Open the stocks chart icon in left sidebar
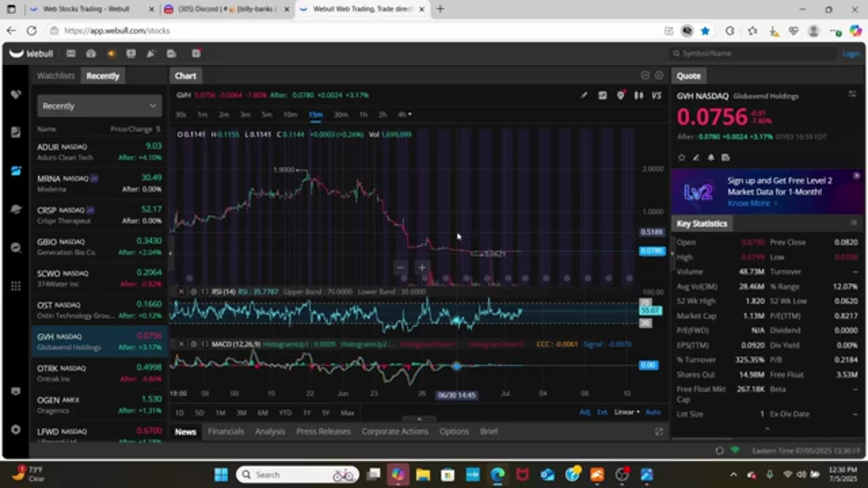Image resolution: width=868 pixels, height=488 pixels. (x=16, y=171)
